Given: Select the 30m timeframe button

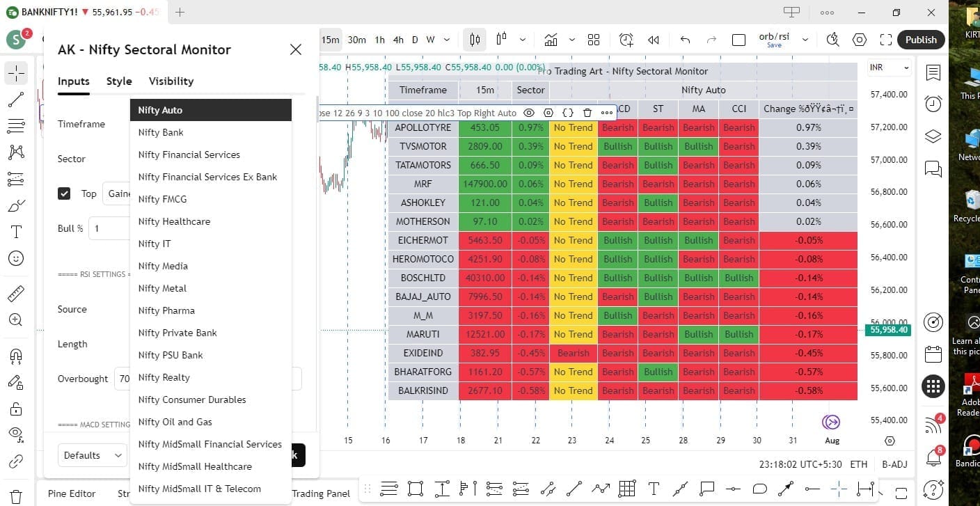Looking at the screenshot, I should click(x=357, y=40).
